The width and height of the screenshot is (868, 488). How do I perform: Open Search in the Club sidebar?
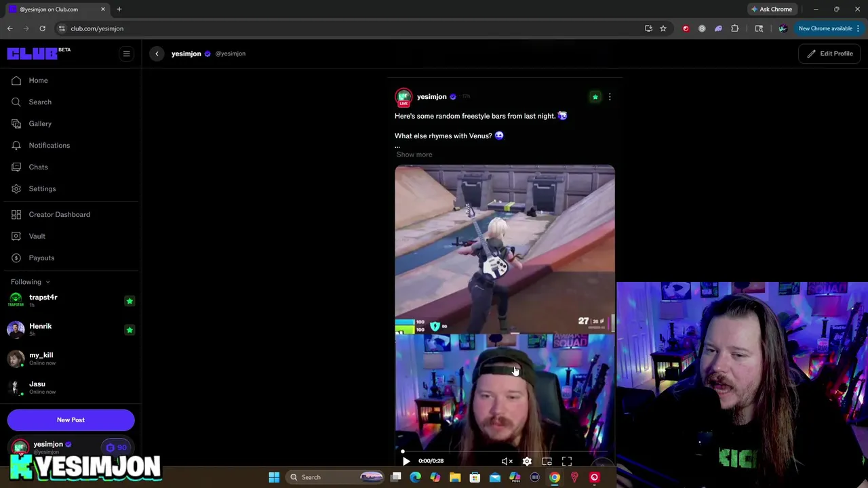pyautogui.click(x=40, y=102)
